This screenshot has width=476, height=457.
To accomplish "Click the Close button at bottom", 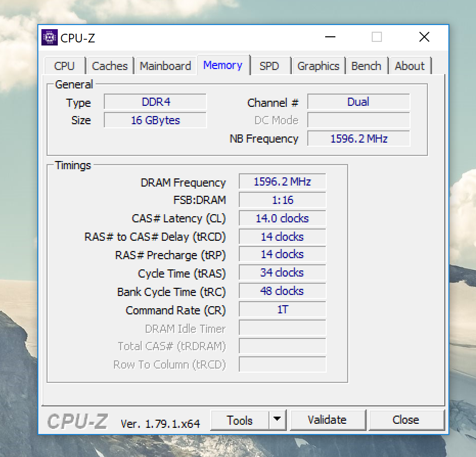I will pos(406,420).
